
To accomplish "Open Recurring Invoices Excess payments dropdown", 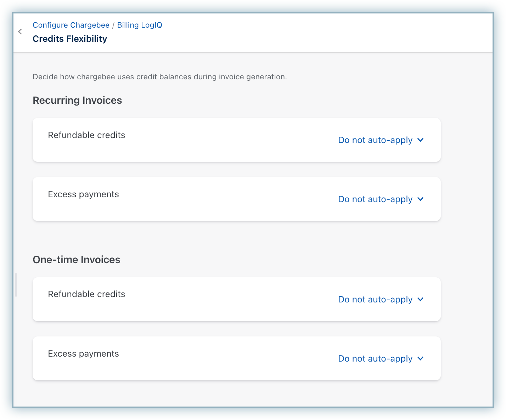I will [375, 199].
